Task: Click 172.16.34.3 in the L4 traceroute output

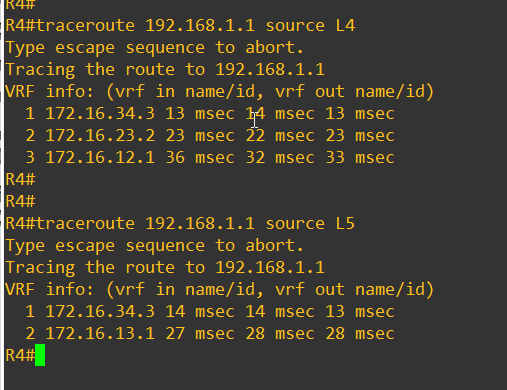Action: [x=100, y=113]
